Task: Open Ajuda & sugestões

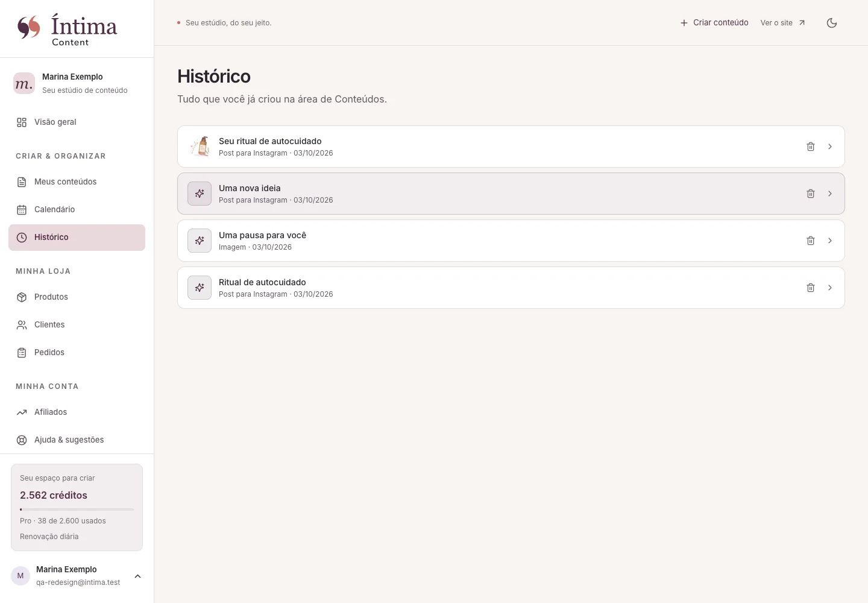Action: [x=77, y=440]
